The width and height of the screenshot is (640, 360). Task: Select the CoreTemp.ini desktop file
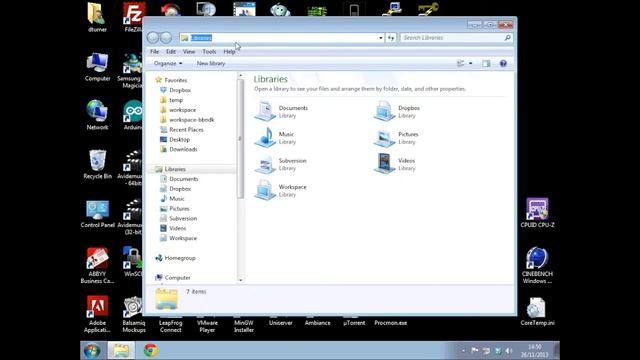tap(537, 311)
